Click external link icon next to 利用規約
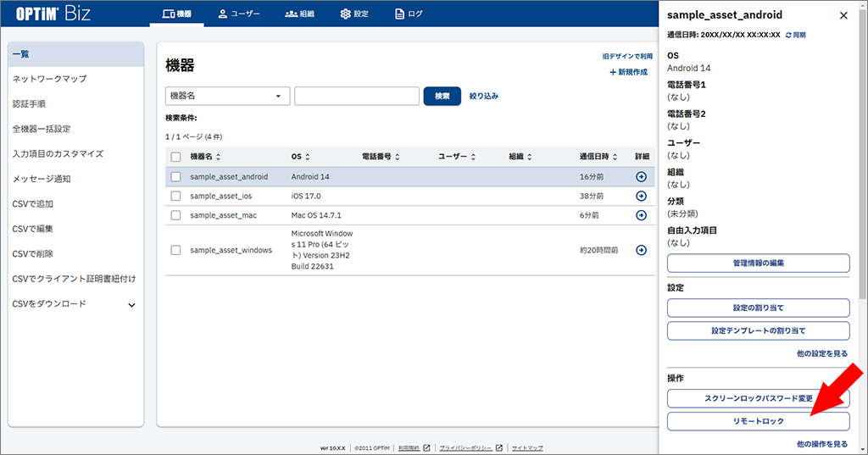The width and height of the screenshot is (868, 455). pyautogui.click(x=427, y=448)
